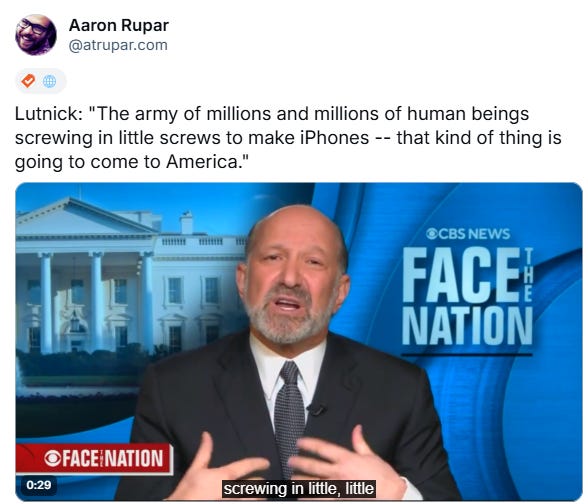Click CBS eye logo beside CBS NEWS text

(432, 234)
